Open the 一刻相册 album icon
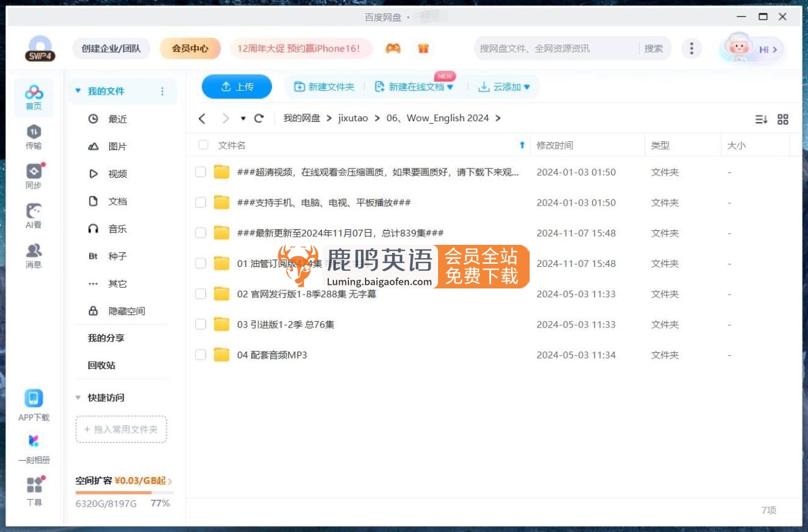Viewport: 808px width, 532px height. coord(34,449)
